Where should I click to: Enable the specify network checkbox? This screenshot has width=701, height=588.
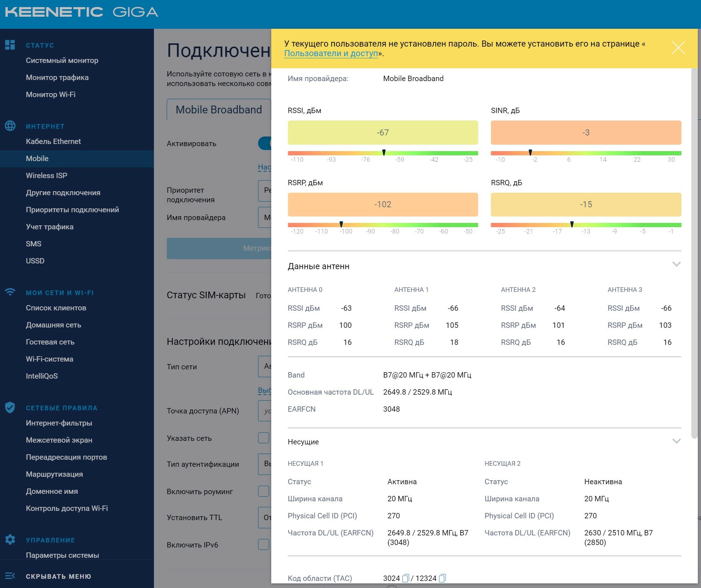pyautogui.click(x=263, y=438)
